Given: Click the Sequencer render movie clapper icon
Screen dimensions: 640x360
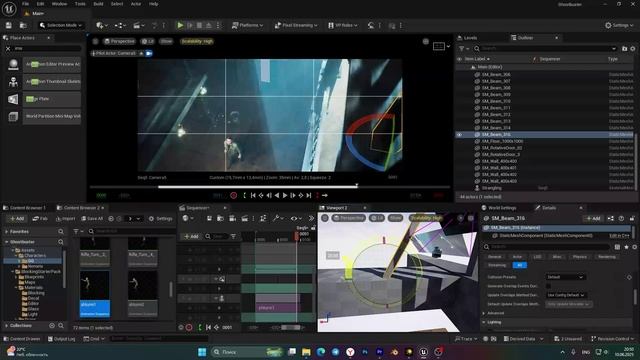Looking at the screenshot, I should pos(244,218).
